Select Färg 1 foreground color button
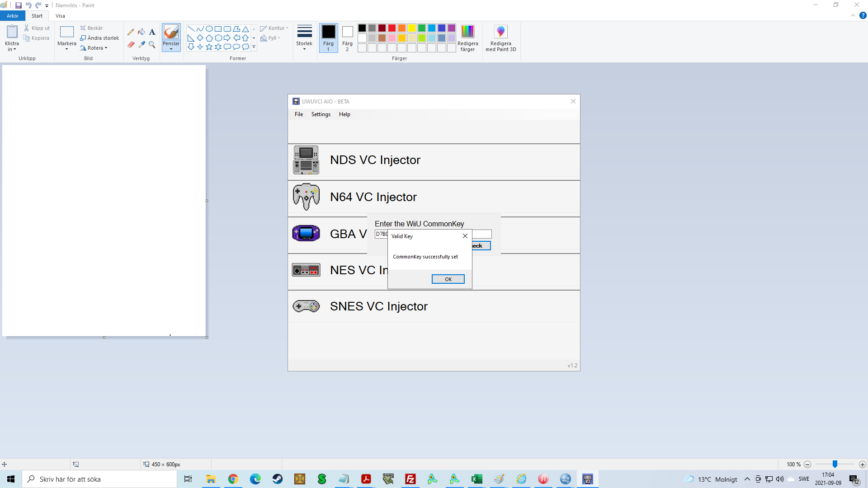The height and width of the screenshot is (488, 868). [x=329, y=38]
